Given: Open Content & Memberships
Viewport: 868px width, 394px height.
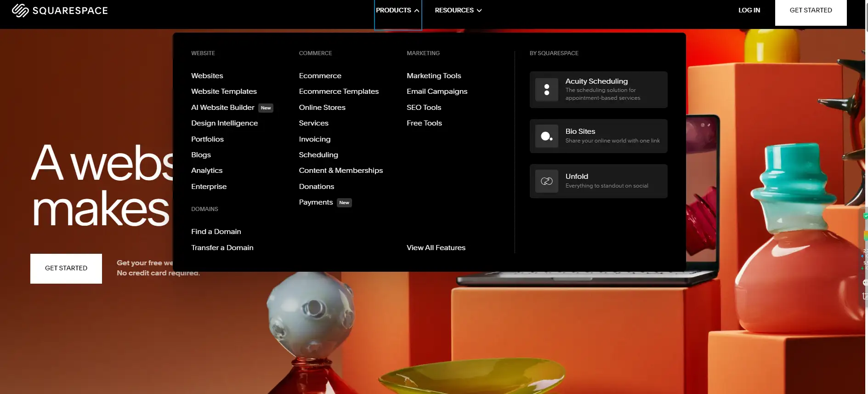Looking at the screenshot, I should (x=340, y=171).
